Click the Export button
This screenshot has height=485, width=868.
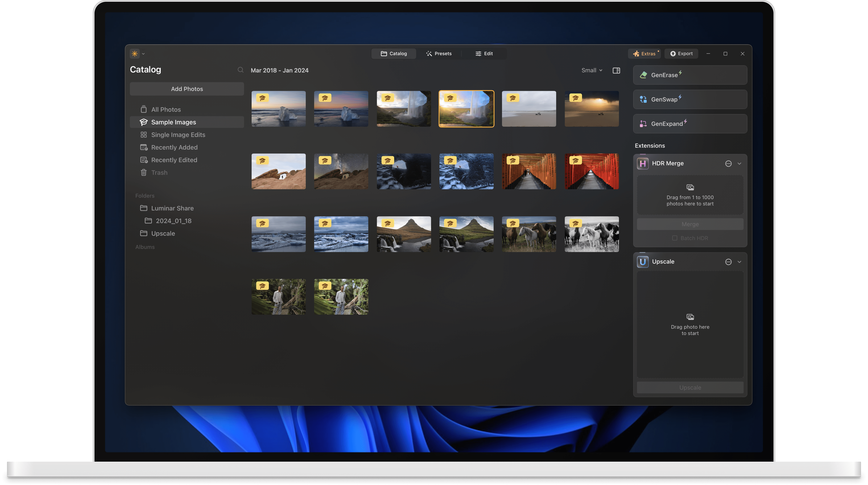681,53
